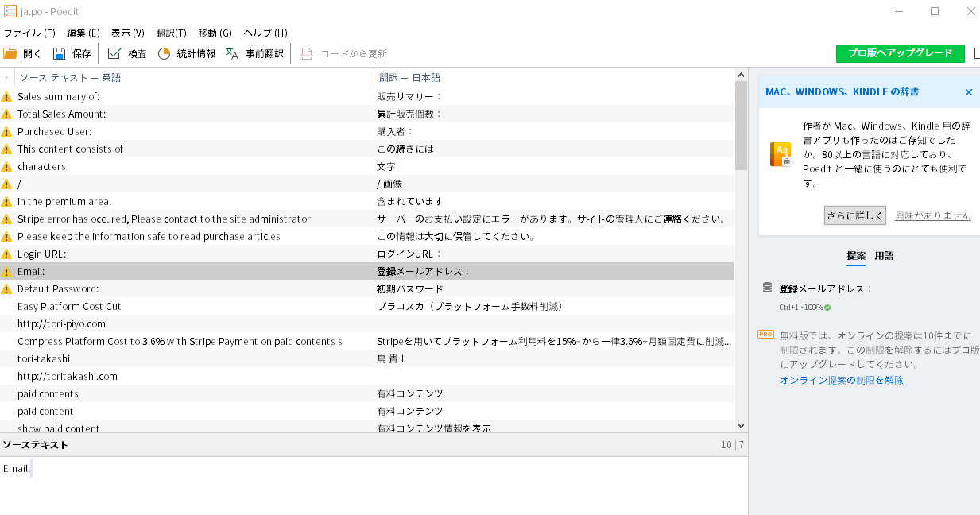Select the http://toritakashi.com row
Viewport: 980px width, 515px height.
(x=367, y=376)
